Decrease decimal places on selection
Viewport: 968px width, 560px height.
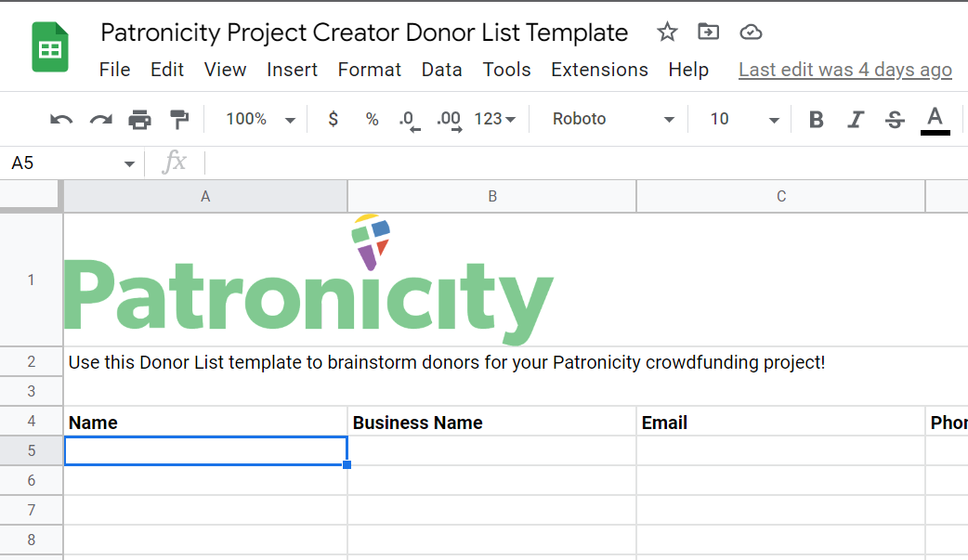409,119
